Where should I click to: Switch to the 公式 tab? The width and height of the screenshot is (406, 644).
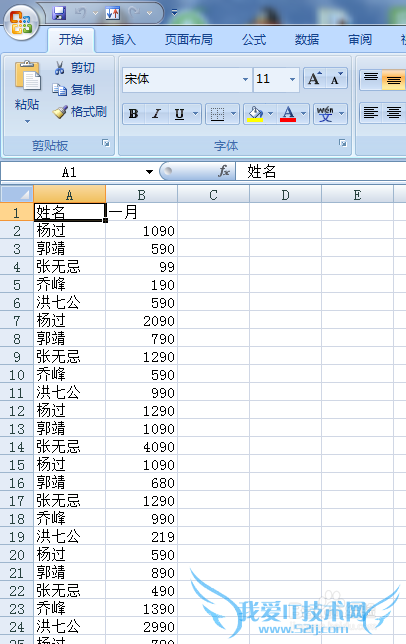[254, 40]
